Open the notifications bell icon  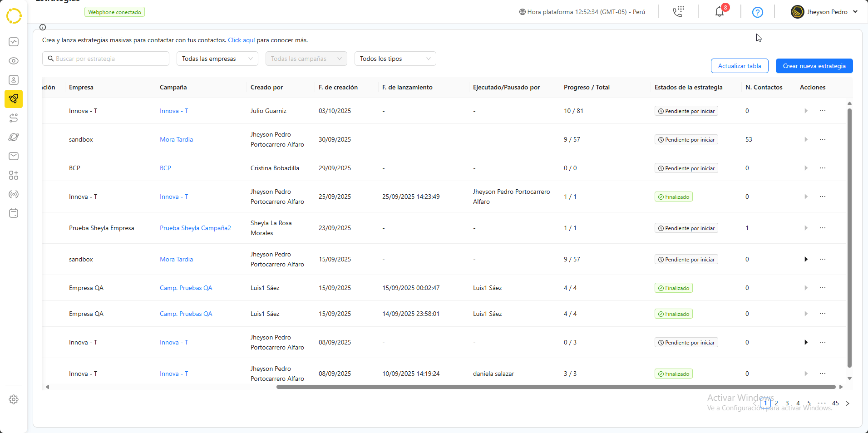720,12
